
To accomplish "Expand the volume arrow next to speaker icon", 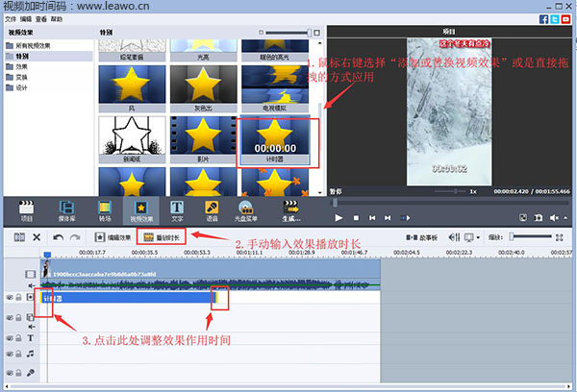I will (565, 218).
